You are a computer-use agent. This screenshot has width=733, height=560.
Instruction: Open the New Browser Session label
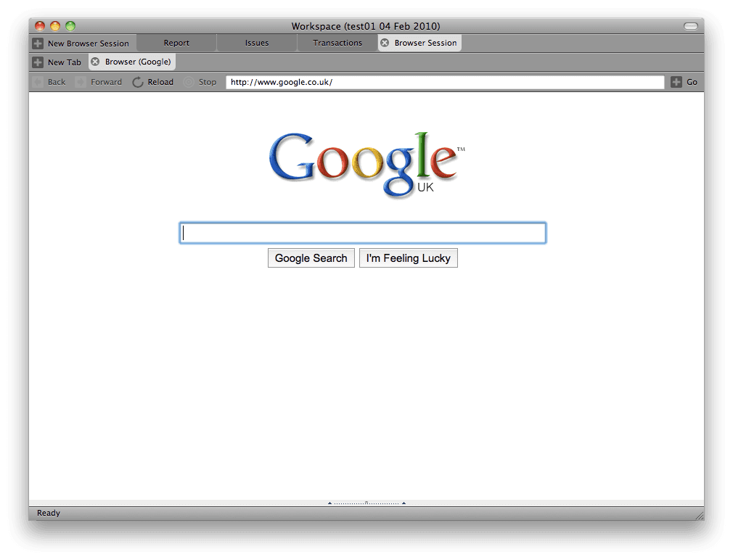pyautogui.click(x=88, y=44)
